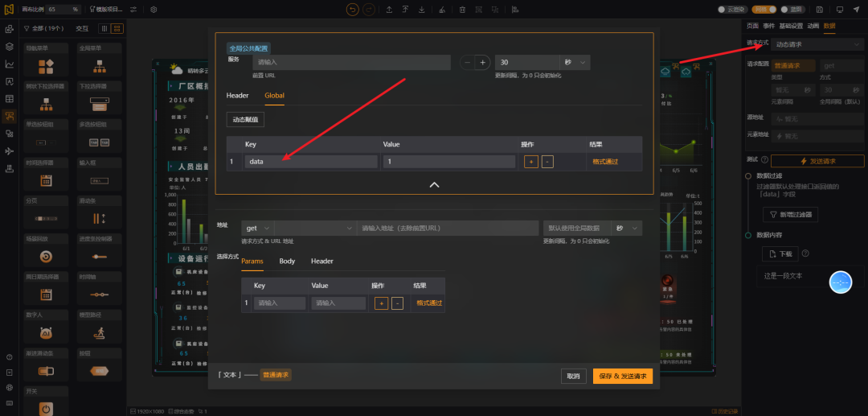
Task: Open the chart components icon in sidebar
Action: [x=10, y=64]
